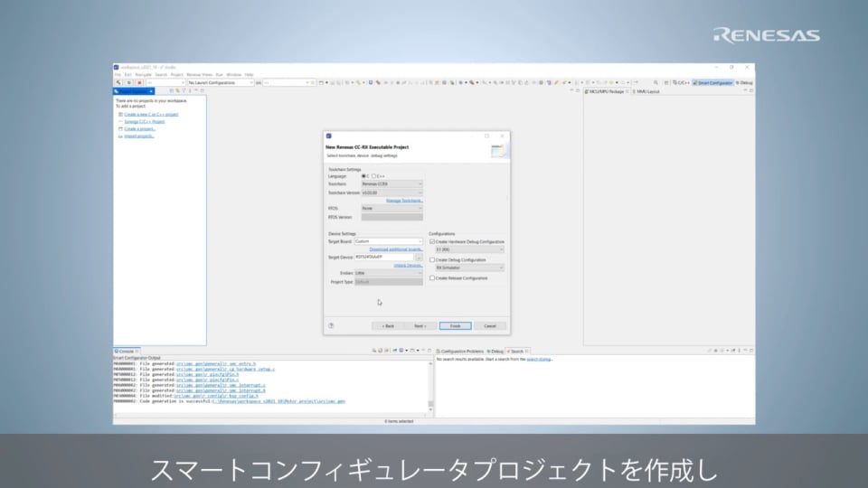Select the Search tab in bottom panel
The image size is (868, 488).
[x=517, y=352]
